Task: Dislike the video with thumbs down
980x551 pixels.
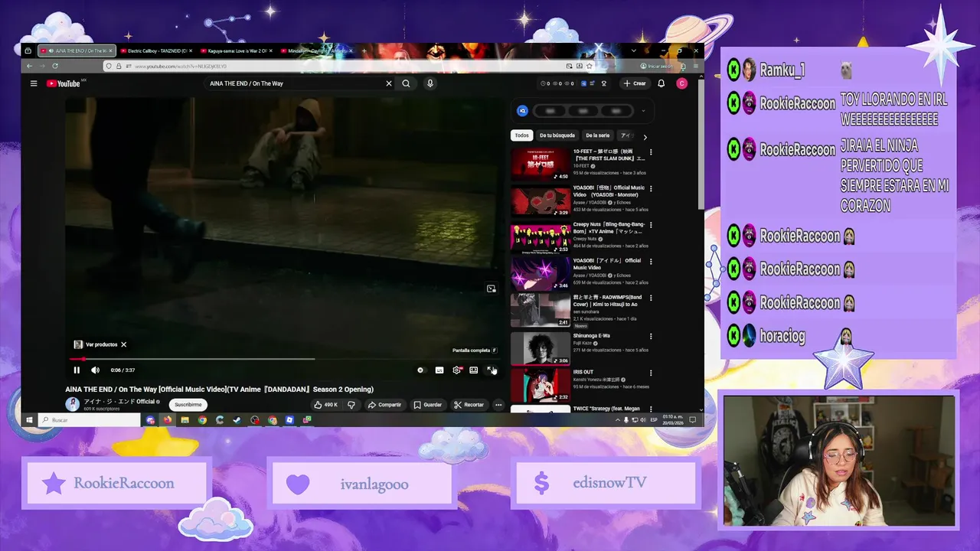Action: 351,405
